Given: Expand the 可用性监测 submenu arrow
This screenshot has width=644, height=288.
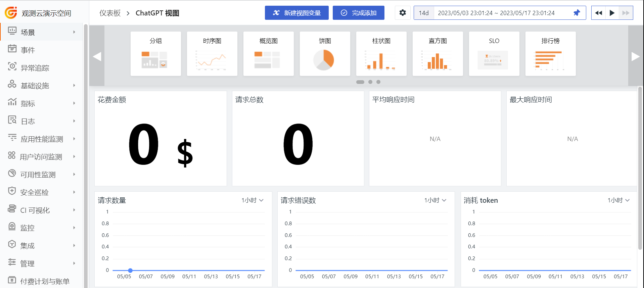Looking at the screenshot, I should (x=74, y=174).
